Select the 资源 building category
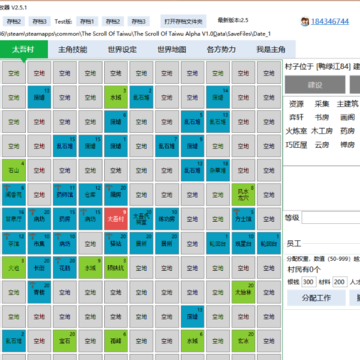This screenshot has height=360, width=360. [x=296, y=104]
